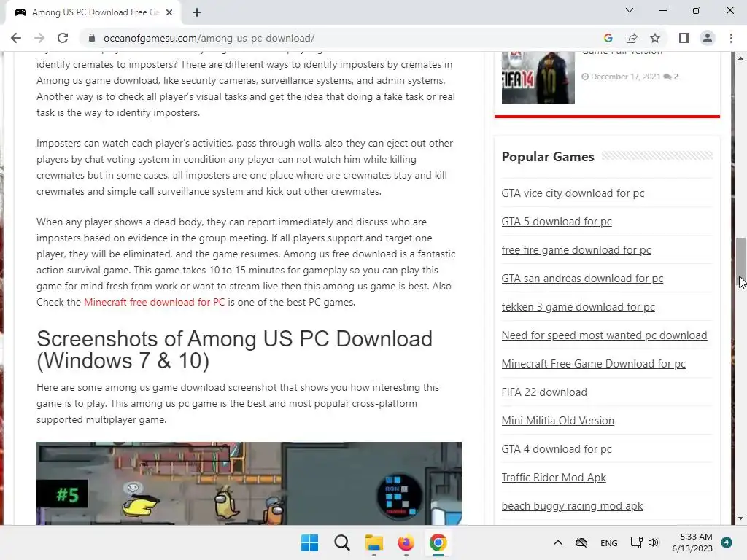Show hidden system tray icons
747x560 pixels.
(x=558, y=542)
